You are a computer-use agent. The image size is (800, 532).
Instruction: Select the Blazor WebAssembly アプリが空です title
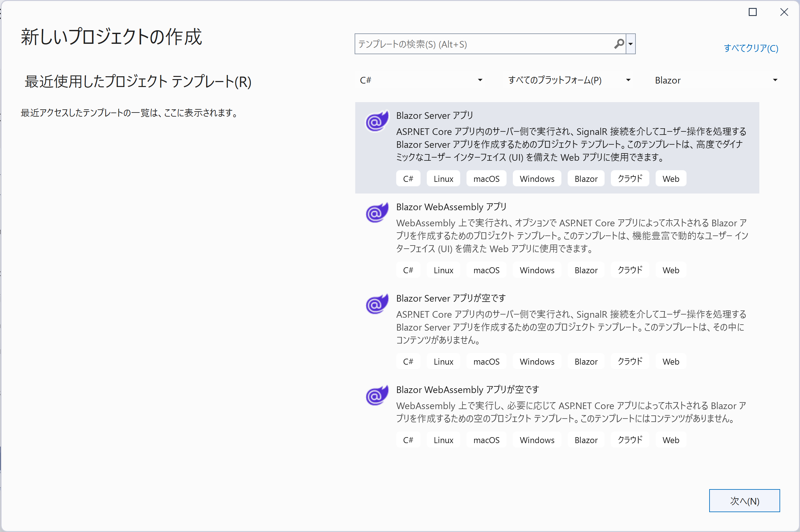(467, 390)
